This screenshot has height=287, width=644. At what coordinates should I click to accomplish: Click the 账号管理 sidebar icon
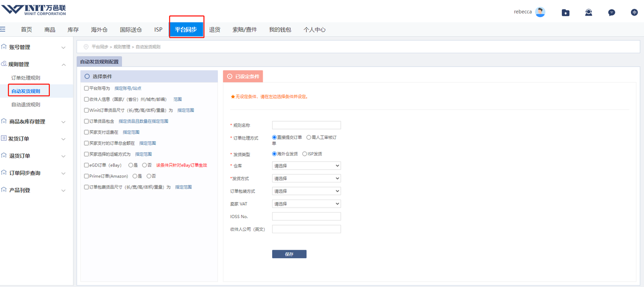[4, 47]
